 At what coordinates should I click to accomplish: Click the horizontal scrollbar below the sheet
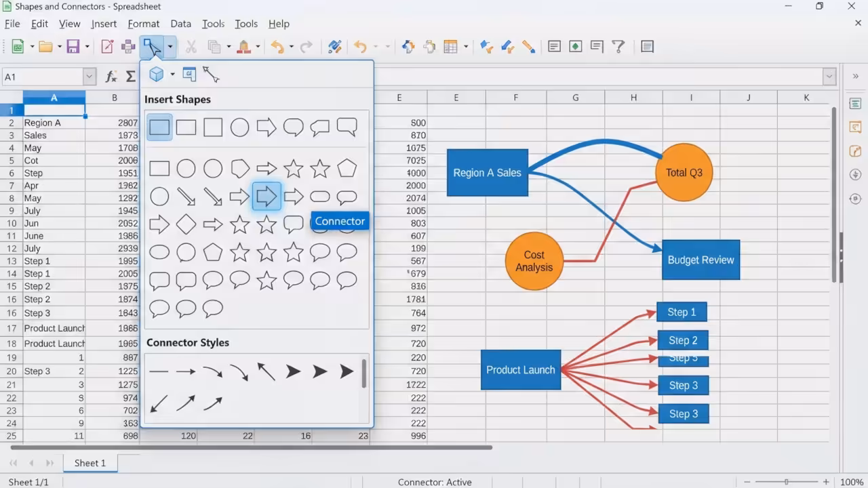click(x=252, y=447)
